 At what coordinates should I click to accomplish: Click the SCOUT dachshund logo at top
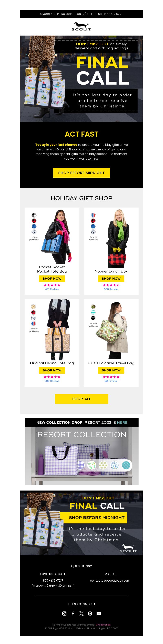coord(81,26)
